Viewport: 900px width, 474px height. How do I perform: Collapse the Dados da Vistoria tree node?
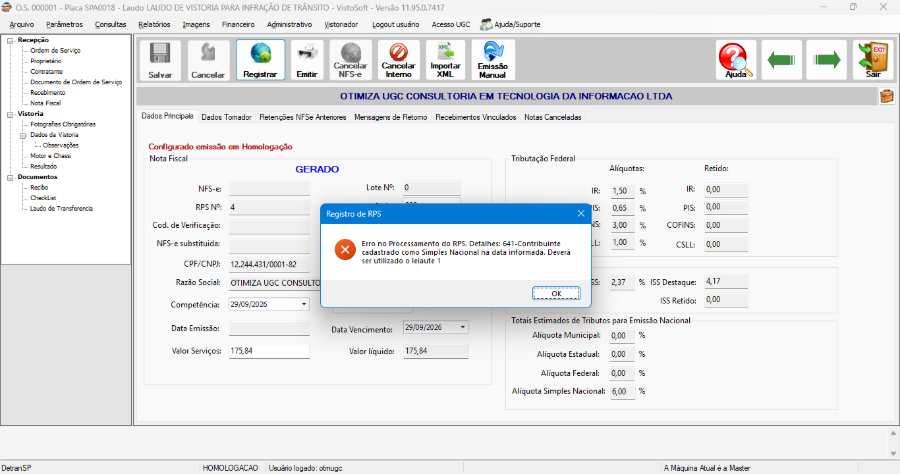(x=23, y=135)
